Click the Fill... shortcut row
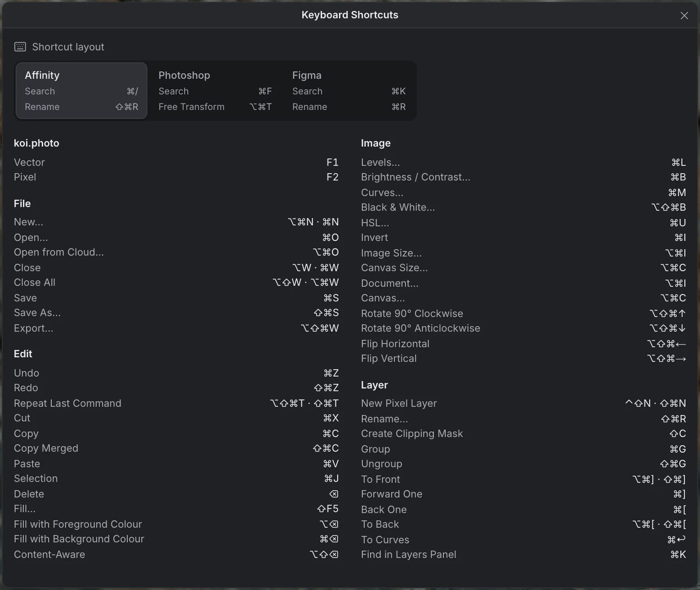 click(x=176, y=509)
